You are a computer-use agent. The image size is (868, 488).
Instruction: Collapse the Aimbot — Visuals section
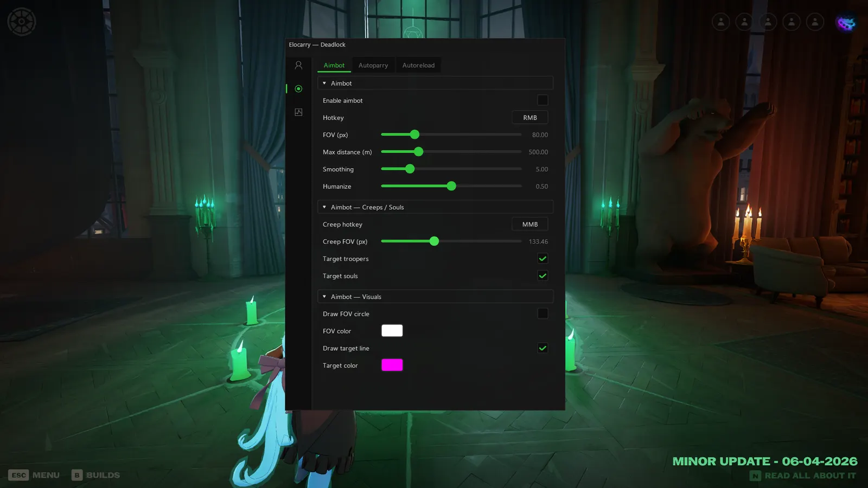(435, 297)
